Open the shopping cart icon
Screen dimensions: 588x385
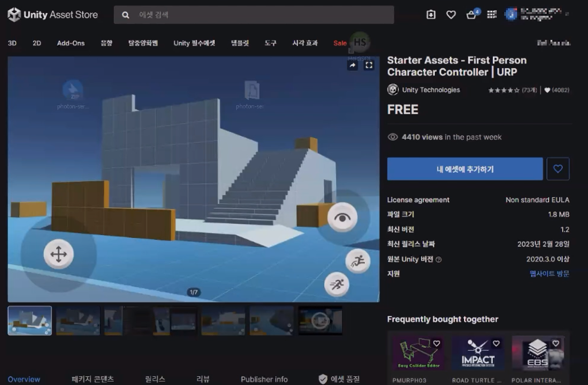472,15
